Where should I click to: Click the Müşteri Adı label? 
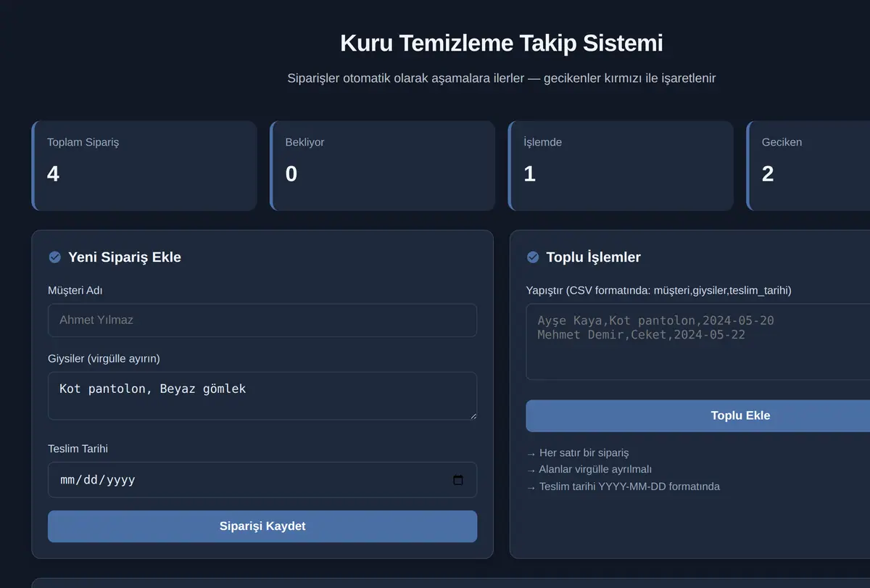coord(75,291)
